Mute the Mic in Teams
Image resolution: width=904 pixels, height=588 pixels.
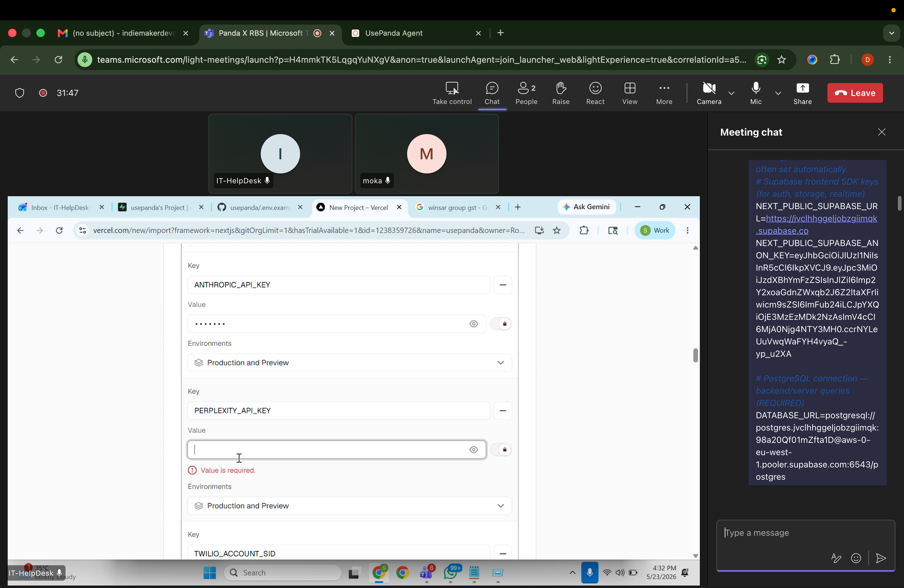pos(755,93)
